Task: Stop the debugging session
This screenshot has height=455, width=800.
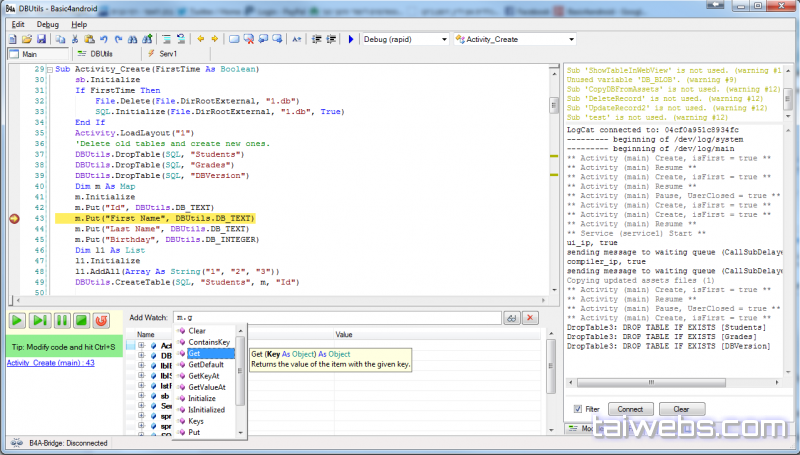Action: pyautogui.click(x=81, y=320)
